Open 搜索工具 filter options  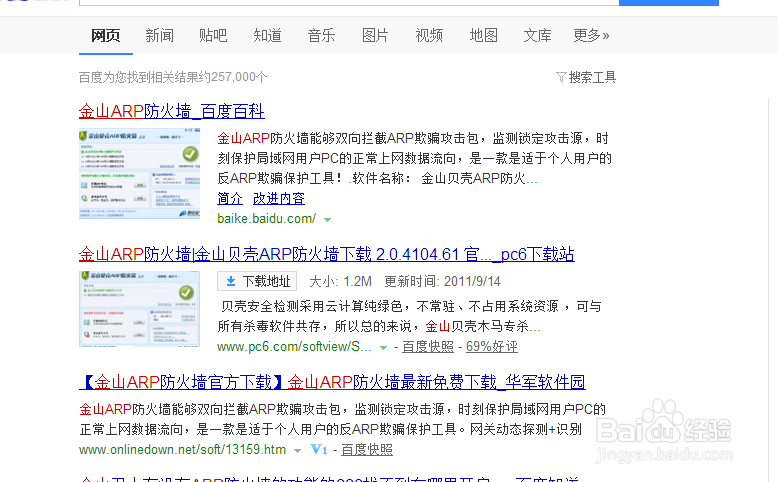(591, 77)
